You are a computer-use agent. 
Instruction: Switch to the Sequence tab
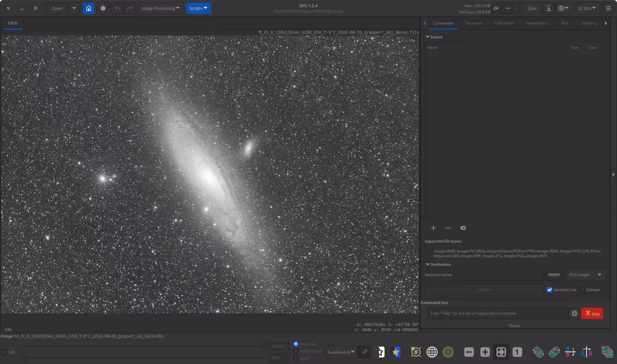(474, 23)
